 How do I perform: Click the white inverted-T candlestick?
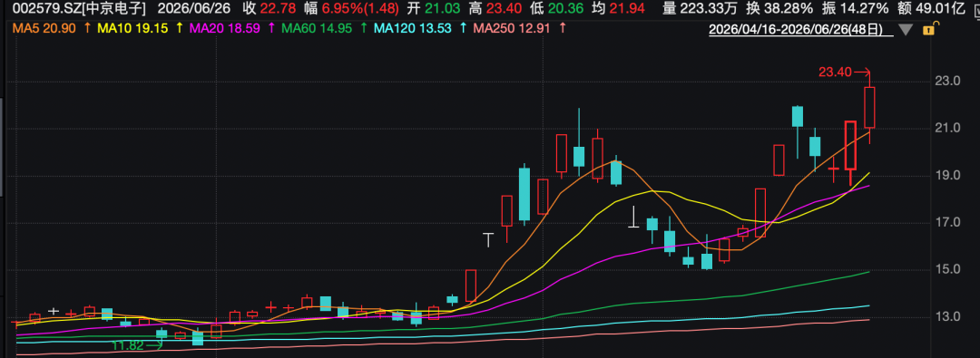[x=634, y=217]
